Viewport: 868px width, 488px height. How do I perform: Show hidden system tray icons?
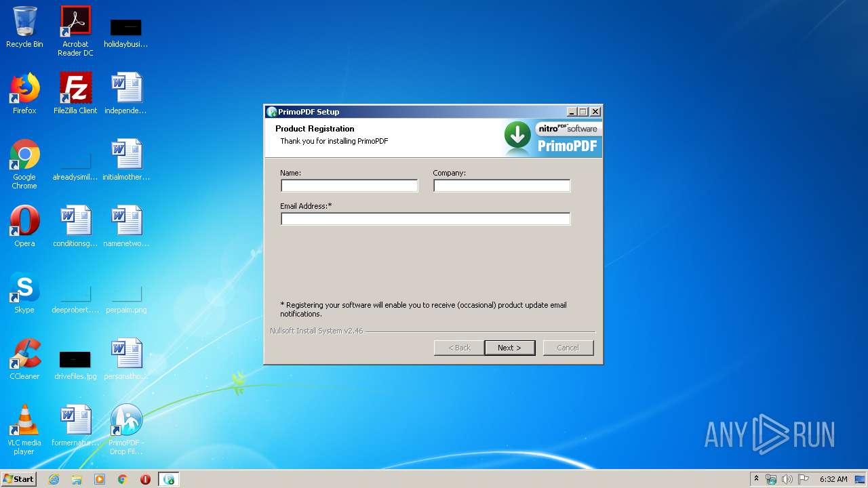pos(756,479)
